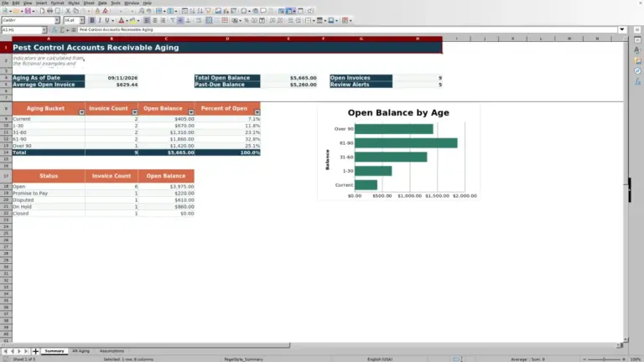Adjust the zoom slider in status bar
644x362 pixels.
pyautogui.click(x=604, y=359)
